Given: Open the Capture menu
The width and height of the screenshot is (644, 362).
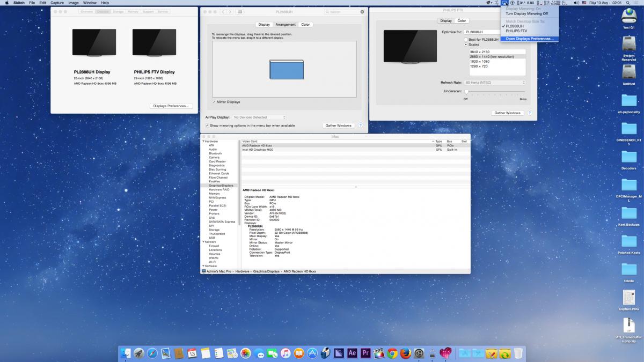Looking at the screenshot, I should [x=57, y=3].
